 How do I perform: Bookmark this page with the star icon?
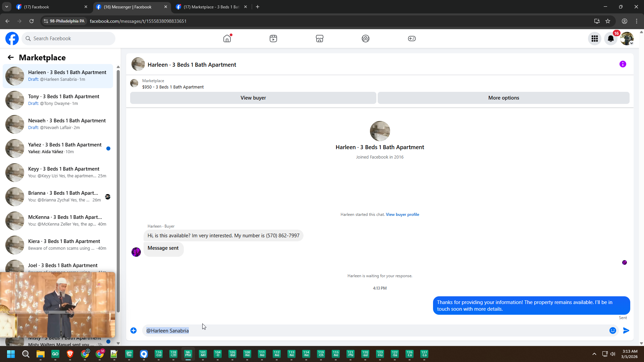click(608, 21)
